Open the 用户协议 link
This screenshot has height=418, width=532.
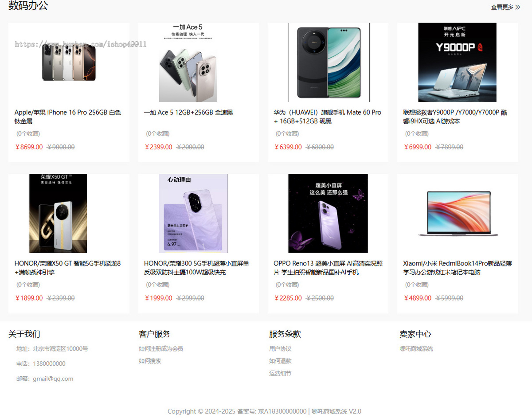280,349
